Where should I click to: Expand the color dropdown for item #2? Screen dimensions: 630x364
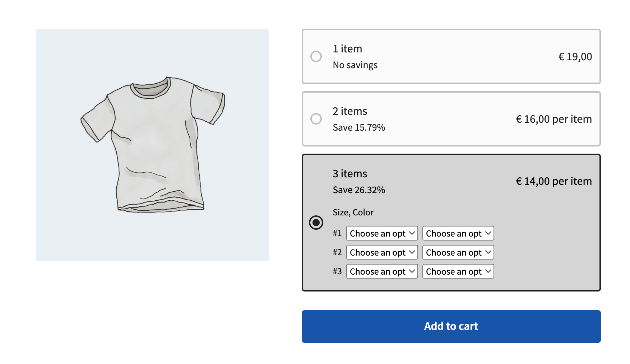click(x=458, y=252)
